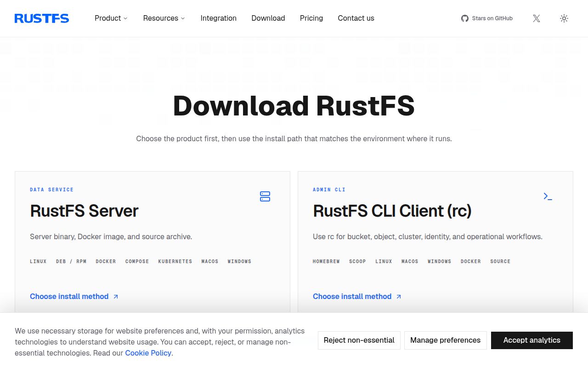Click the Download RustFS heading

[294, 106]
